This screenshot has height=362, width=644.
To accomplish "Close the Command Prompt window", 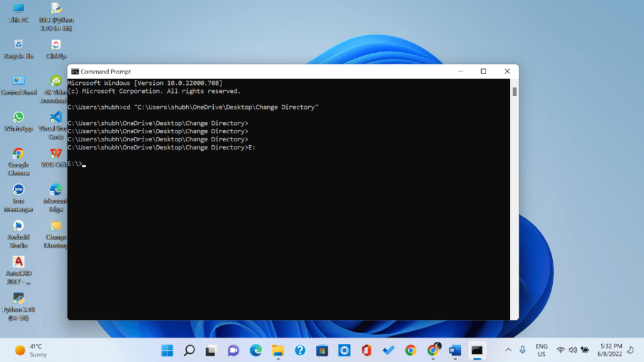I will (508, 72).
